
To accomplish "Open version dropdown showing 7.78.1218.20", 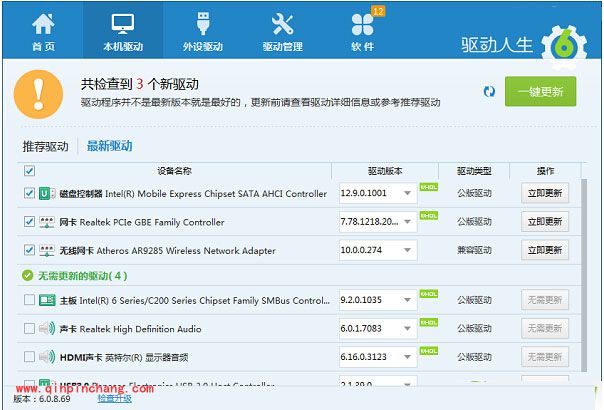I will click(378, 222).
